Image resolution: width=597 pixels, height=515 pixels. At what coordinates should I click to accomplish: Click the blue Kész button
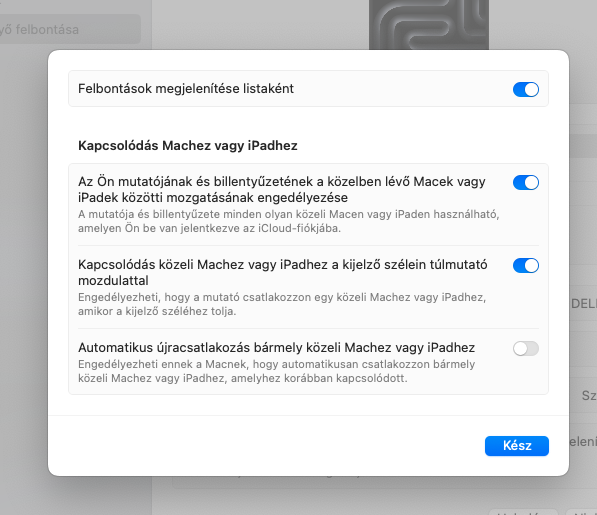click(517, 446)
